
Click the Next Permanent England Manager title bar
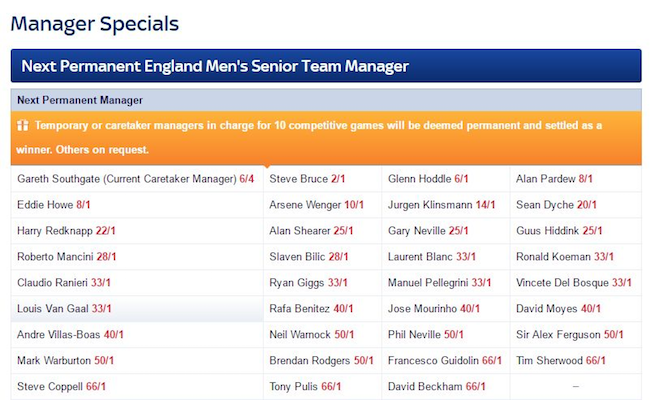(326, 66)
